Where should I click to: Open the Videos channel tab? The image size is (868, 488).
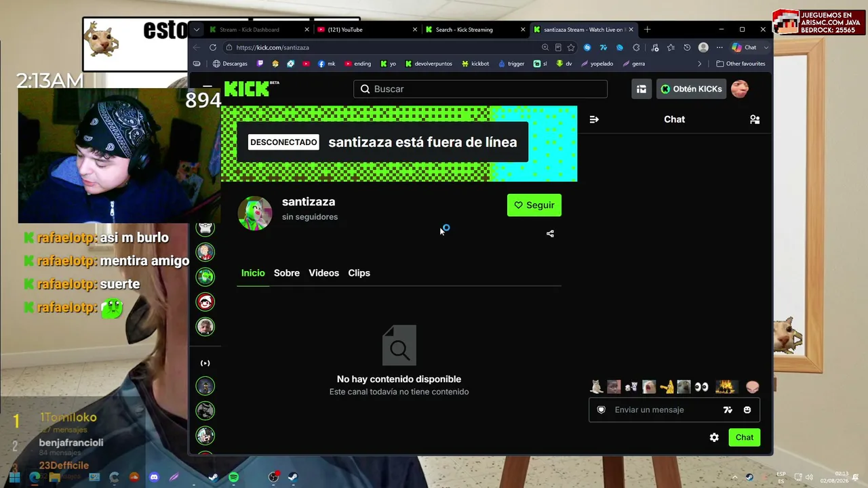pyautogui.click(x=323, y=273)
